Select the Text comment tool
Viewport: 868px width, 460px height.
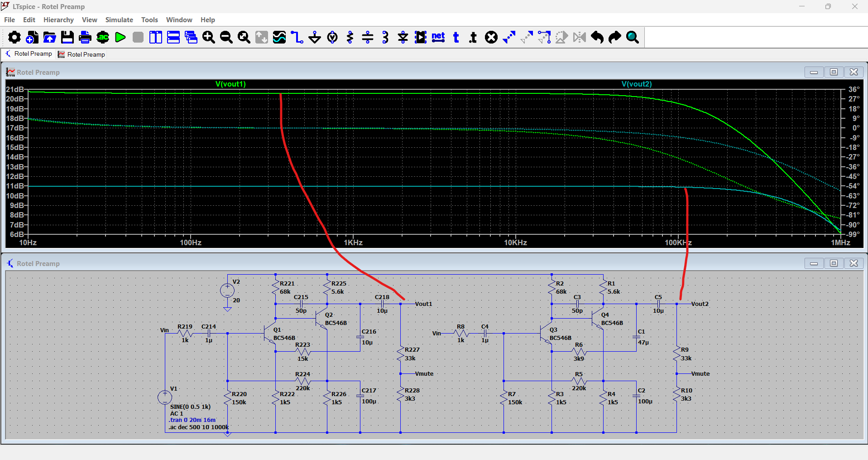click(x=456, y=37)
